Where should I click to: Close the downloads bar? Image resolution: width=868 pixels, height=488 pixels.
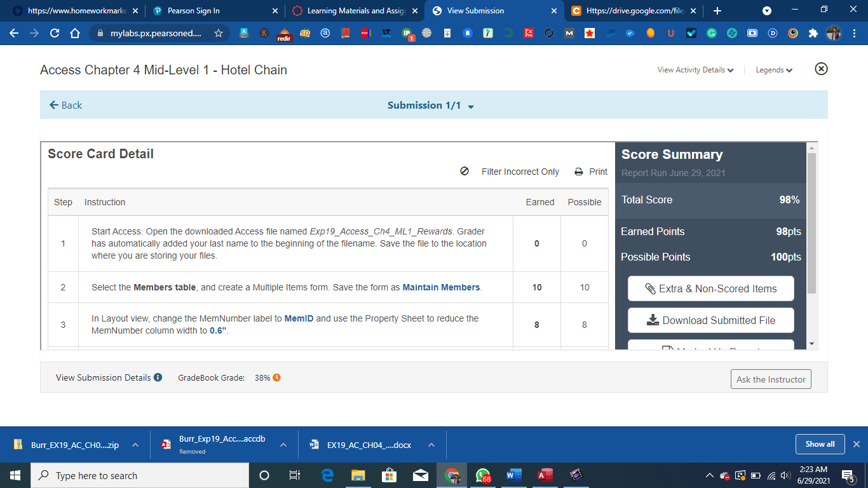point(856,444)
